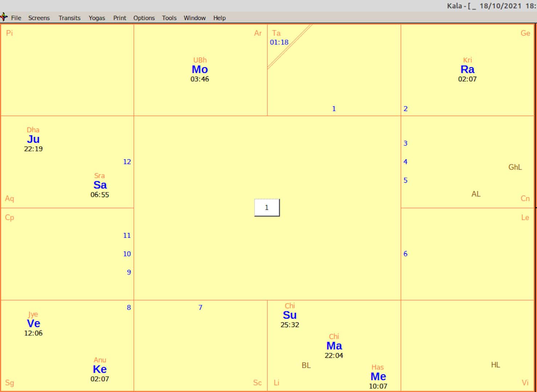Open the Tools menu

(169, 18)
